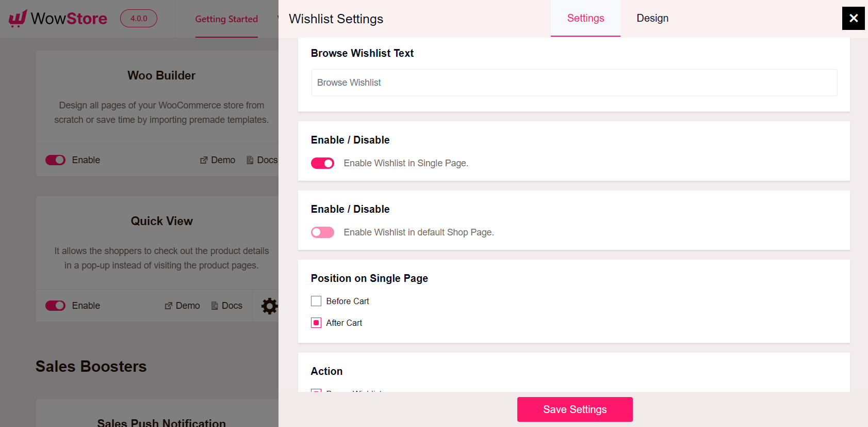Enable Wishlist in default Shop Page
This screenshot has height=427, width=868.
[x=322, y=232]
